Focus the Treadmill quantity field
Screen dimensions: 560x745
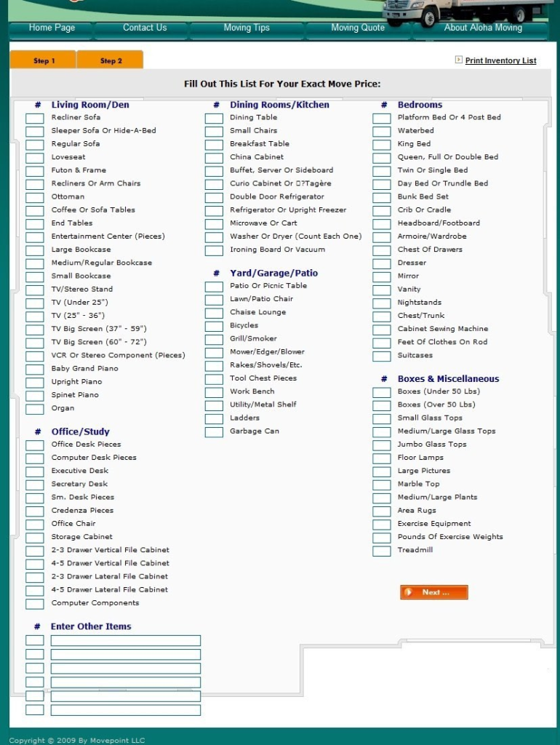tap(382, 551)
